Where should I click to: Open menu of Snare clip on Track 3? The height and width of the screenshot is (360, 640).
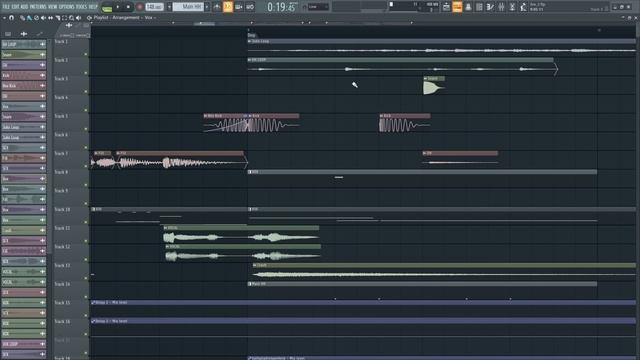[x=425, y=78]
